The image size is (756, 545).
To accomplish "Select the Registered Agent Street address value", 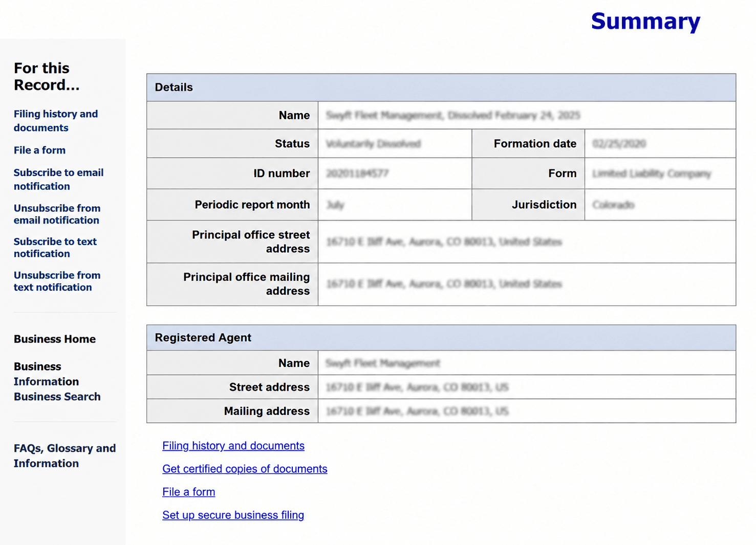I will click(417, 387).
